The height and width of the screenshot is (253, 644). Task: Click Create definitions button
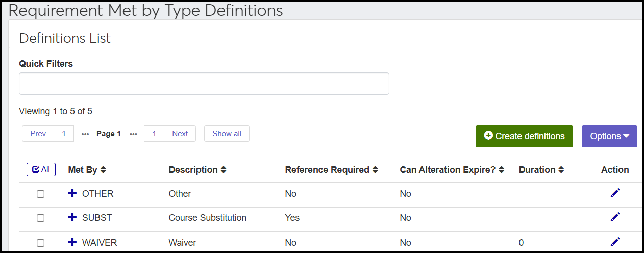pyautogui.click(x=524, y=136)
